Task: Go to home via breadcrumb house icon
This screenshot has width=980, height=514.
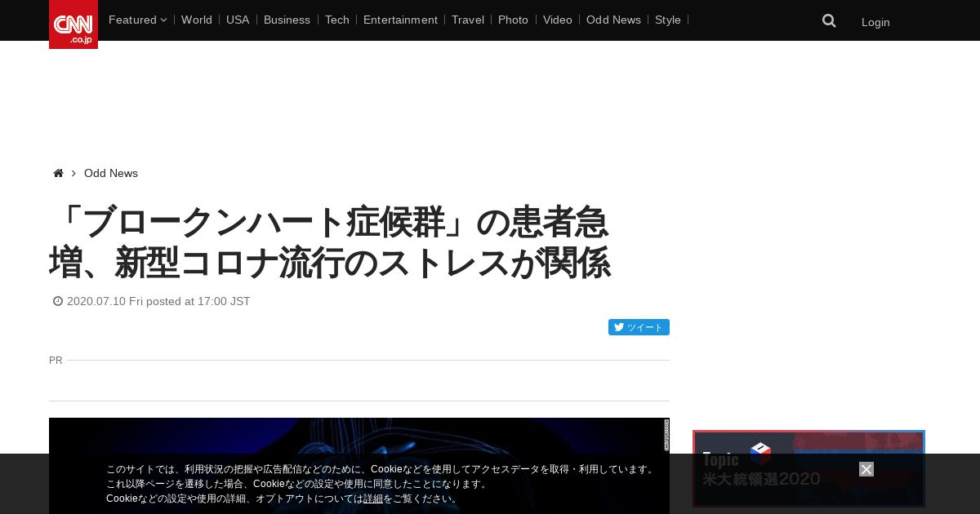Action: (58, 173)
